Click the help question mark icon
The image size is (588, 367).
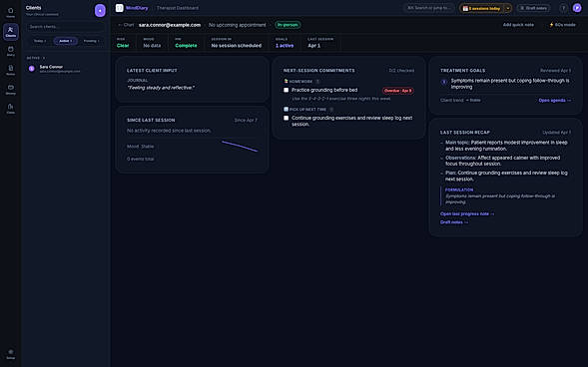pos(563,8)
